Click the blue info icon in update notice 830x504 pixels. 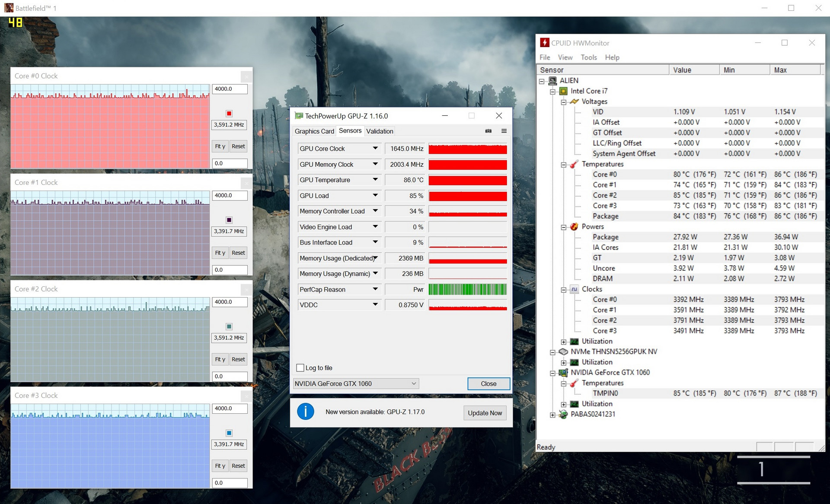(305, 412)
